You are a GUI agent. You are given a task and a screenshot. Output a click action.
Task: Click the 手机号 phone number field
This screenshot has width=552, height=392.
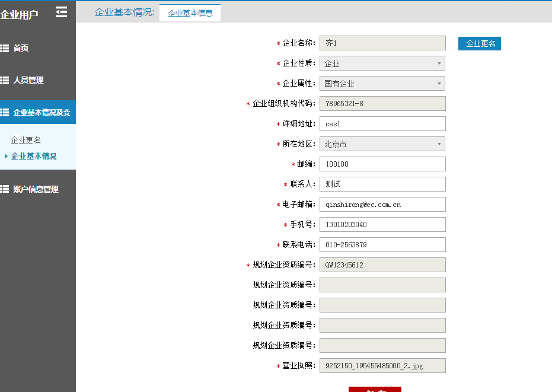pos(382,225)
